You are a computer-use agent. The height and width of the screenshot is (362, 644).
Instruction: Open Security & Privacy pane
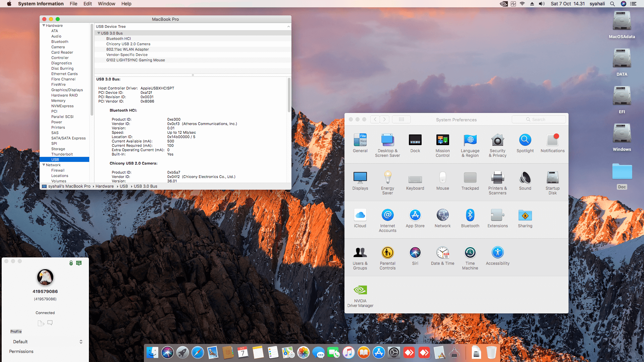click(497, 140)
